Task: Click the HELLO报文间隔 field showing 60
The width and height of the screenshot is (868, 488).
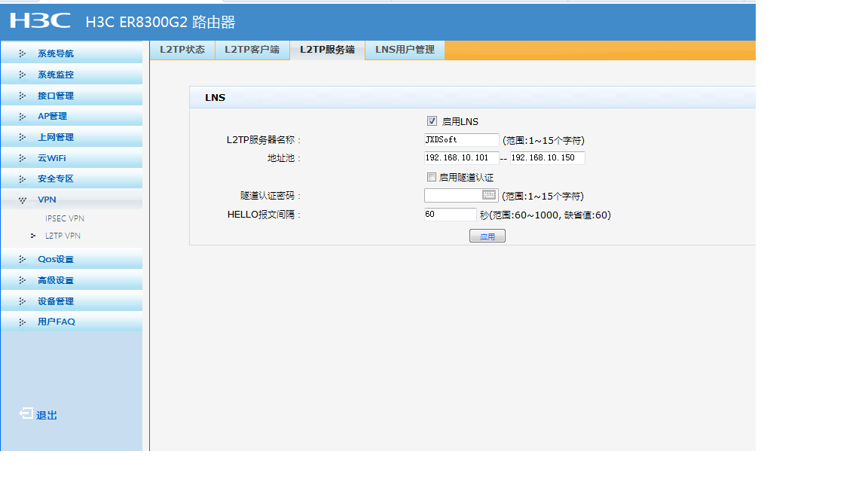Action: (x=450, y=214)
